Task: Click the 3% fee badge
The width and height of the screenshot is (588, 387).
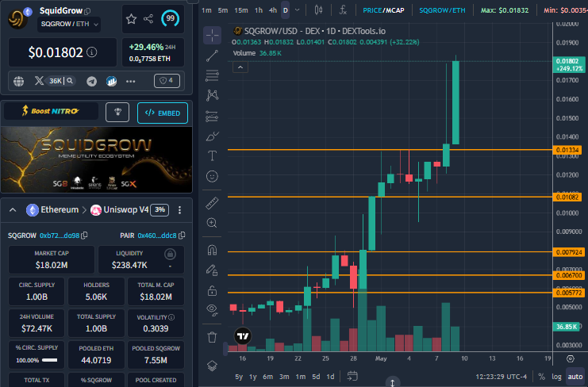Action: (x=159, y=210)
